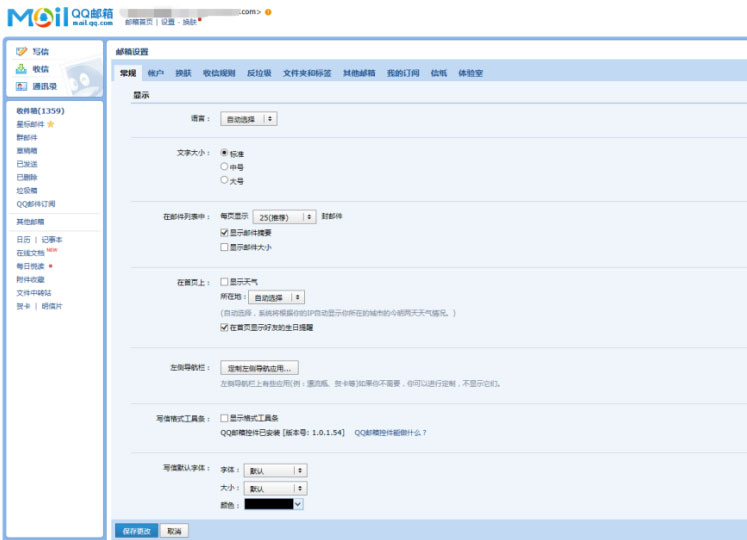
Task: Open the 收件箱(1359) inbox folder
Action: point(40,111)
